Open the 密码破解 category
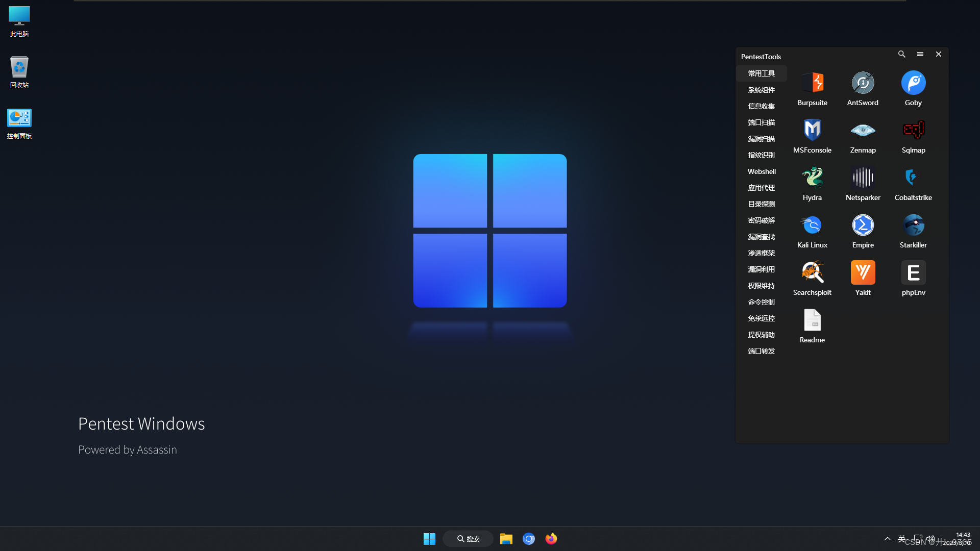Screen dimensions: 980x551 pyautogui.click(x=761, y=220)
